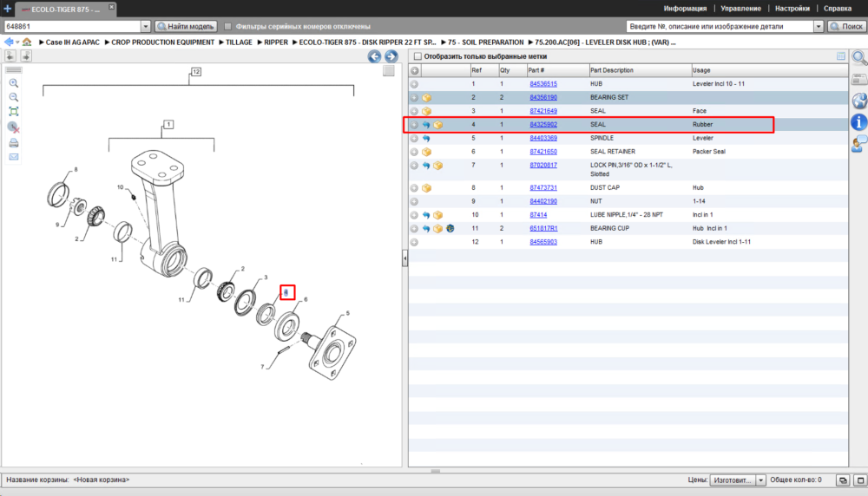Check 'Отобразить только выбранные метки'
This screenshot has height=496, width=868.
point(418,56)
